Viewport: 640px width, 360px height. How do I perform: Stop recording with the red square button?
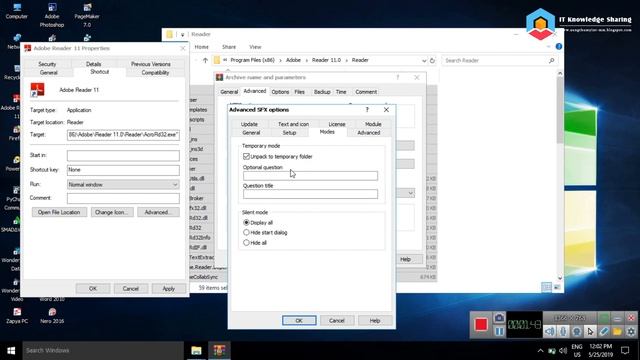click(481, 324)
